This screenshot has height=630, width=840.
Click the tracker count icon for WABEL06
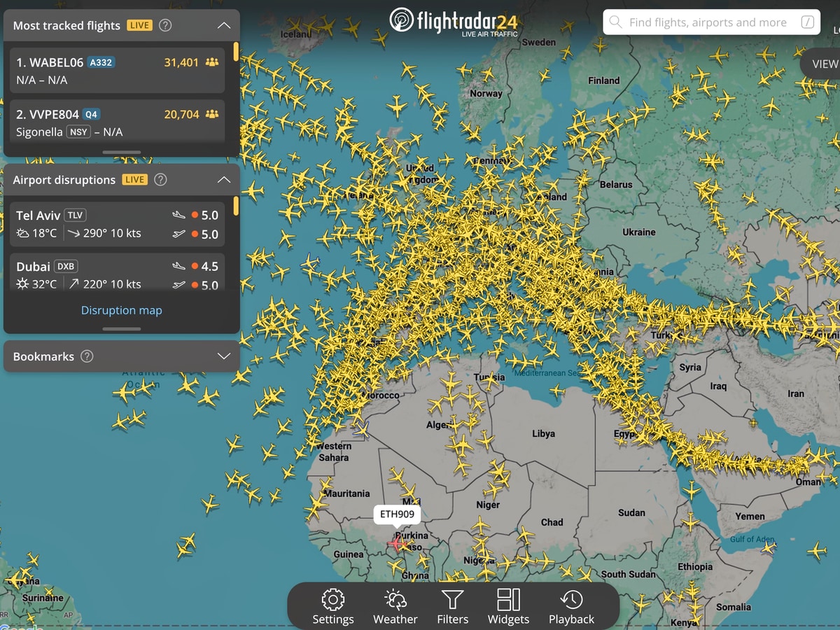pos(211,62)
